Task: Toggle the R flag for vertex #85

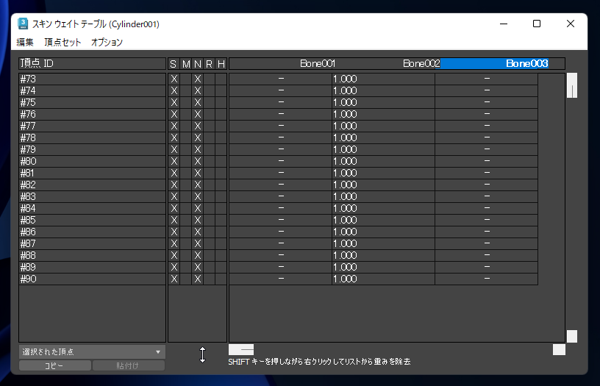Action: [209, 220]
